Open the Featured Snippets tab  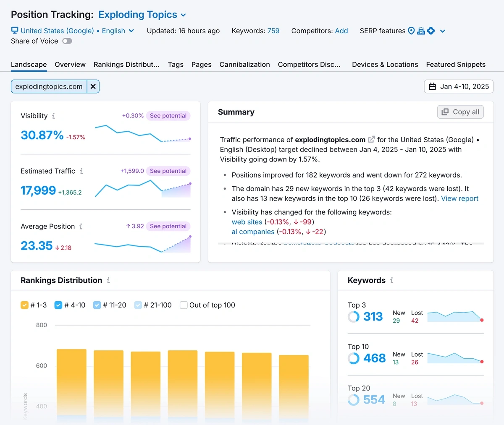[456, 65]
